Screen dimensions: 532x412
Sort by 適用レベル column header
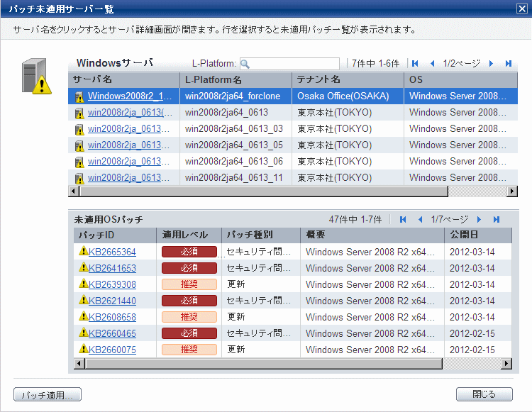pos(189,235)
